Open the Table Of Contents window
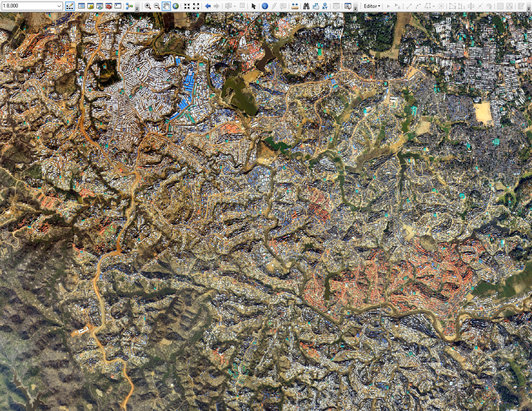 pyautogui.click(x=81, y=6)
